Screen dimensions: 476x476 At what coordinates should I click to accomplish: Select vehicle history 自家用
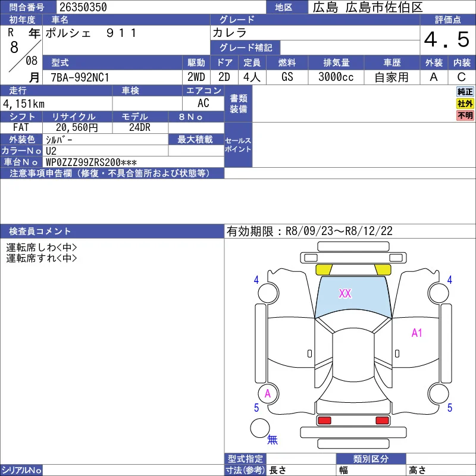[x=392, y=77]
